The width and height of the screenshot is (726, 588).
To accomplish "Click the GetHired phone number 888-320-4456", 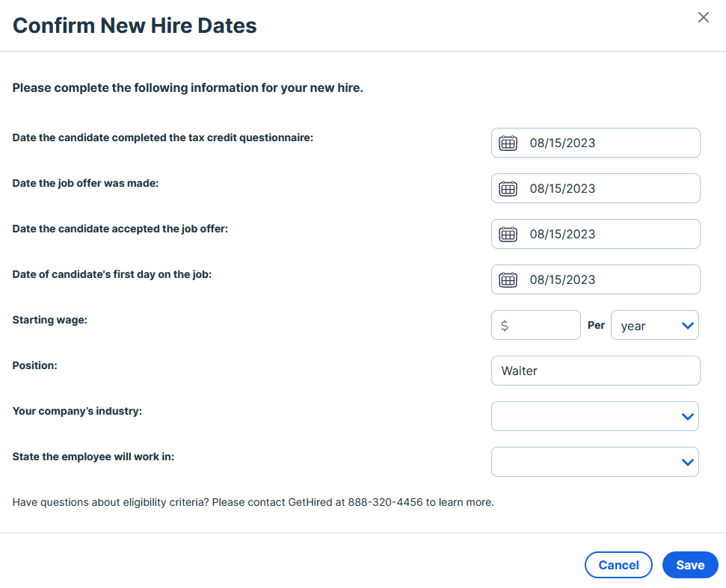I will (385, 502).
